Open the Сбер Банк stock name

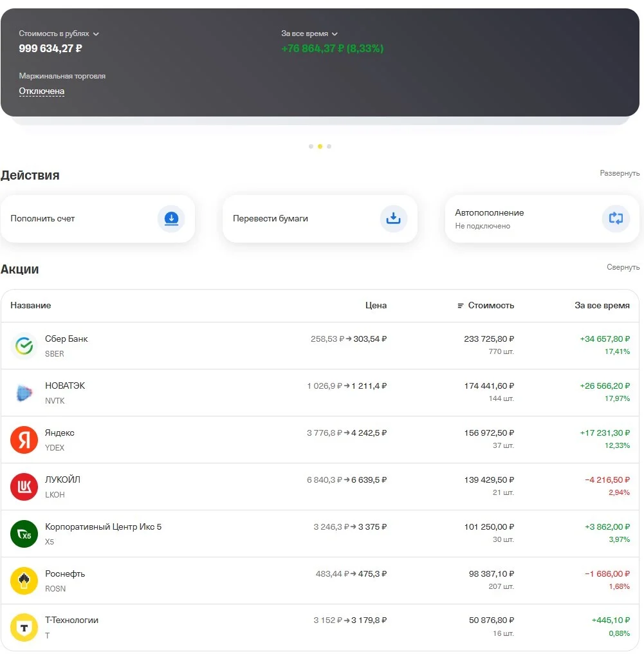pyautogui.click(x=66, y=339)
